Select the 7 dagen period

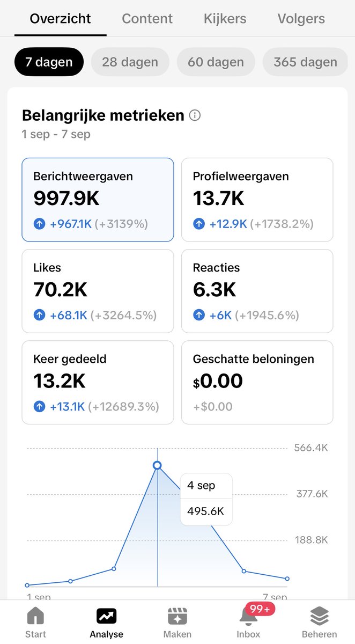pos(49,62)
